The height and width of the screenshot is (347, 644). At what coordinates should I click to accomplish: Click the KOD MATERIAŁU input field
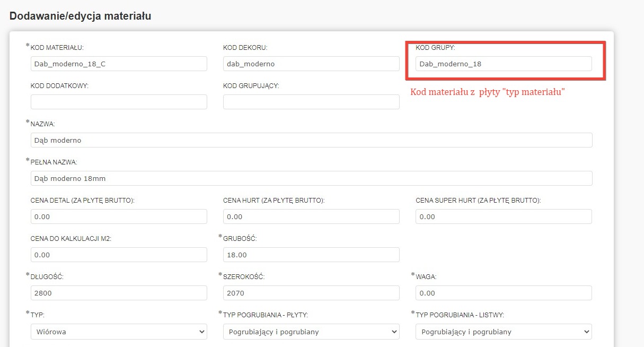(x=119, y=64)
